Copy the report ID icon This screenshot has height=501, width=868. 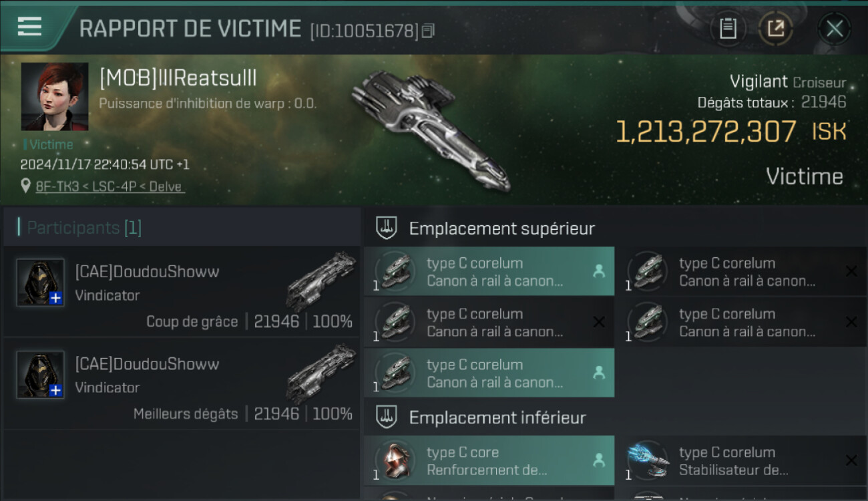click(x=428, y=31)
